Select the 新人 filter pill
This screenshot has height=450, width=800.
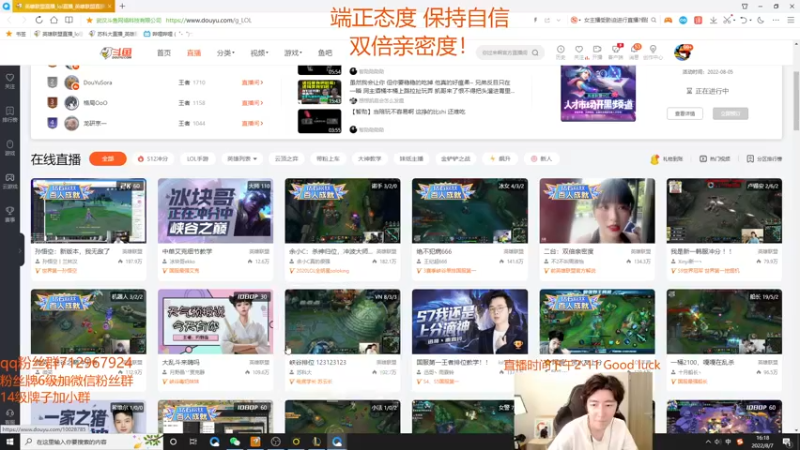pyautogui.click(x=541, y=159)
